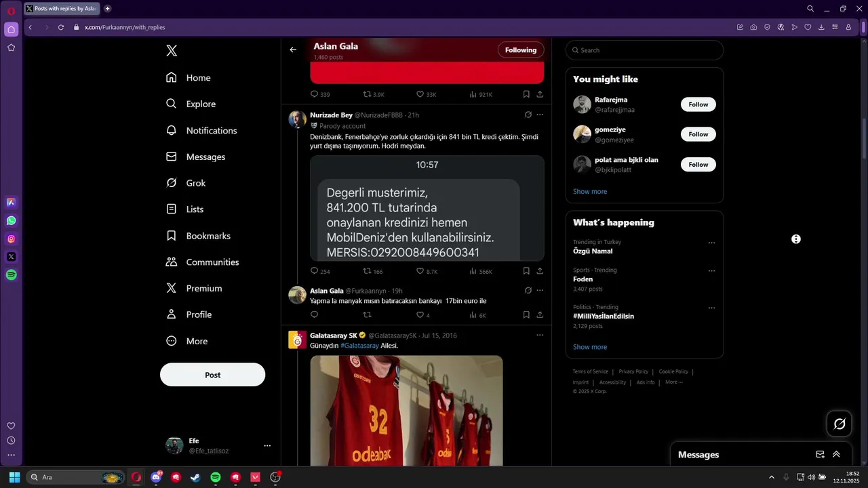Open more options on Aslan Gala's reply
868x488 pixels.
pos(540,290)
